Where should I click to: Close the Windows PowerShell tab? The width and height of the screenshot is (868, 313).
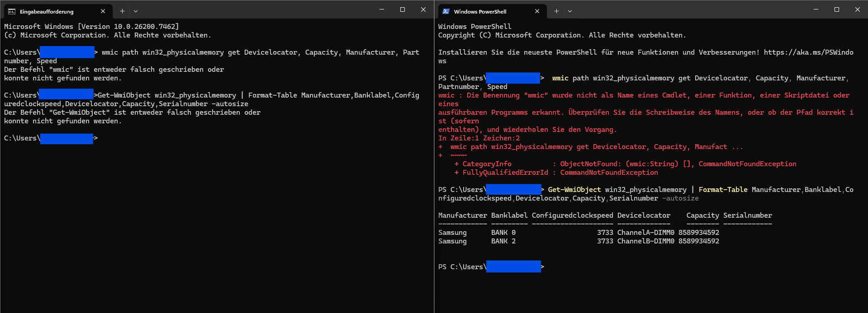click(537, 11)
